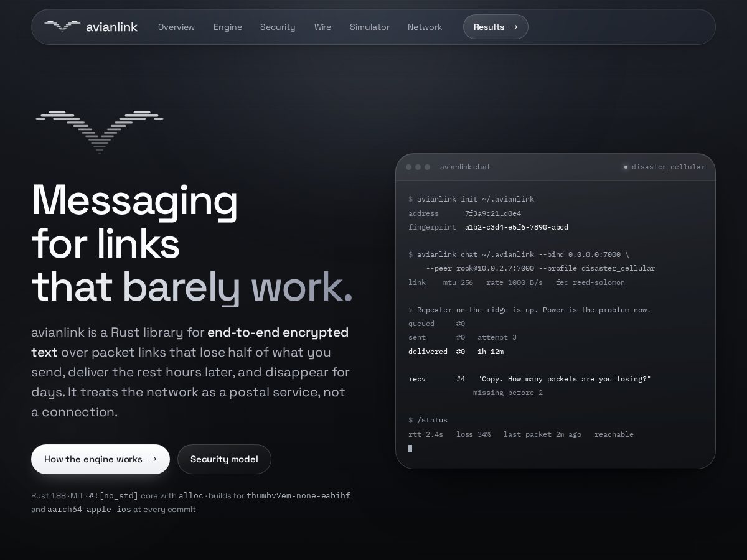
Task: Click 'rtt 2.4s' in status output
Action: pos(426,434)
